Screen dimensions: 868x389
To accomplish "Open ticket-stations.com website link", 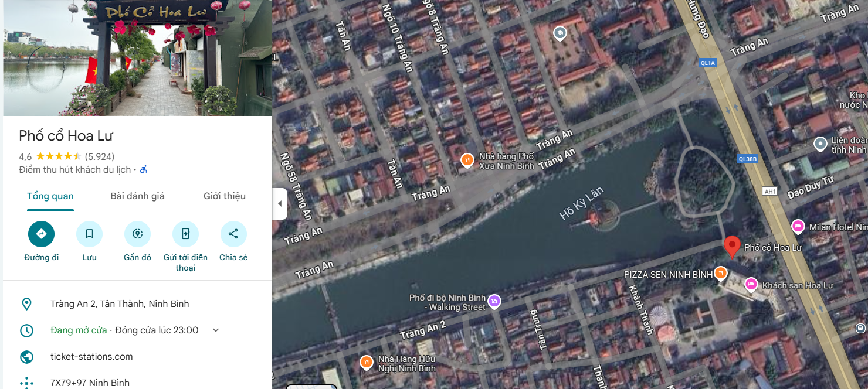I will click(91, 357).
